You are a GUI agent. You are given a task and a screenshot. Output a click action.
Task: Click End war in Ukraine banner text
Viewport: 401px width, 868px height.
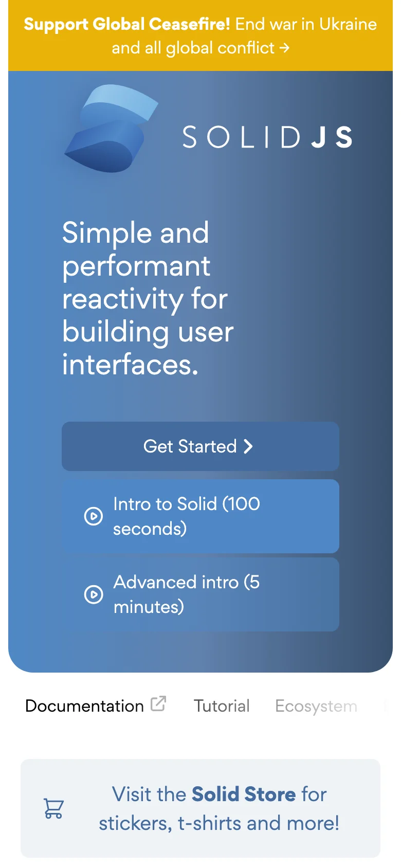coord(305,24)
